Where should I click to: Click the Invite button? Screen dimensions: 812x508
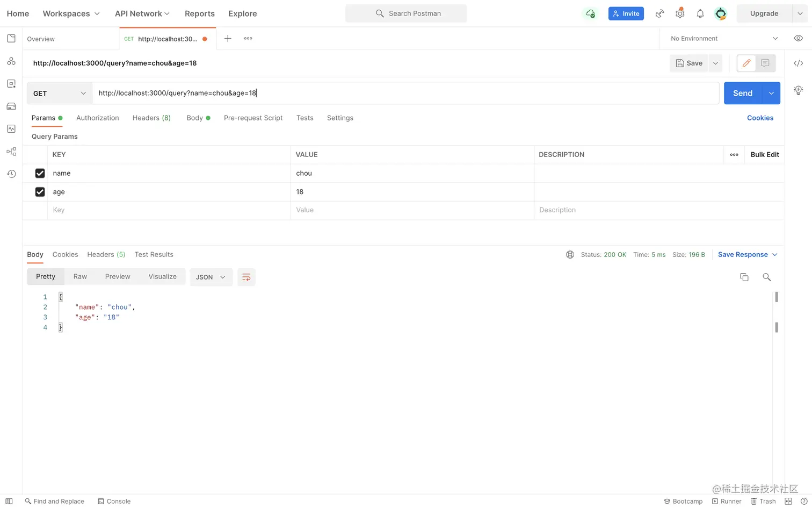(x=626, y=13)
